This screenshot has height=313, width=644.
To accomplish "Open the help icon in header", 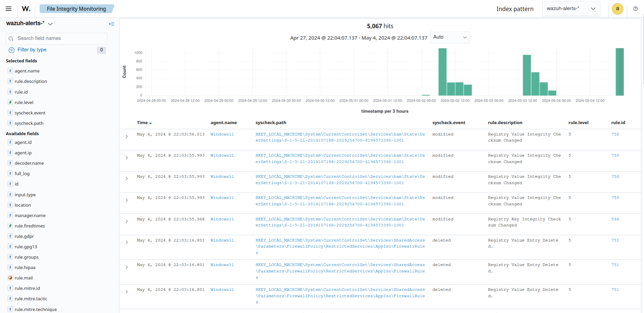I will (635, 9).
